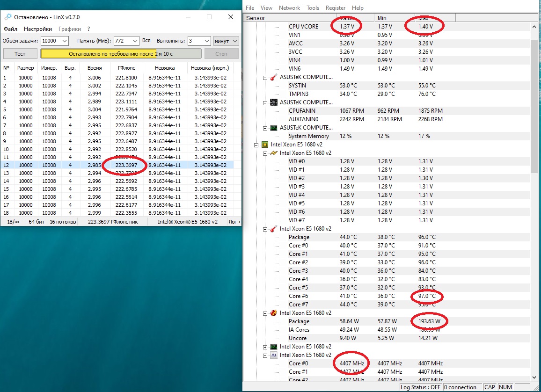Click the HWMonitor vertical scrollbar up arrow

pyautogui.click(x=534, y=26)
